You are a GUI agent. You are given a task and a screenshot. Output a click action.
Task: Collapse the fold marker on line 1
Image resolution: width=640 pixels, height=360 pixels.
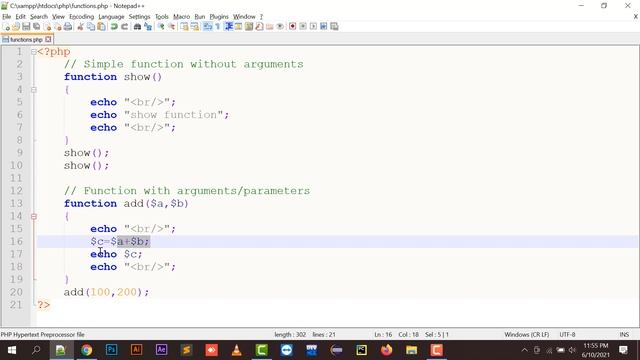(33, 52)
